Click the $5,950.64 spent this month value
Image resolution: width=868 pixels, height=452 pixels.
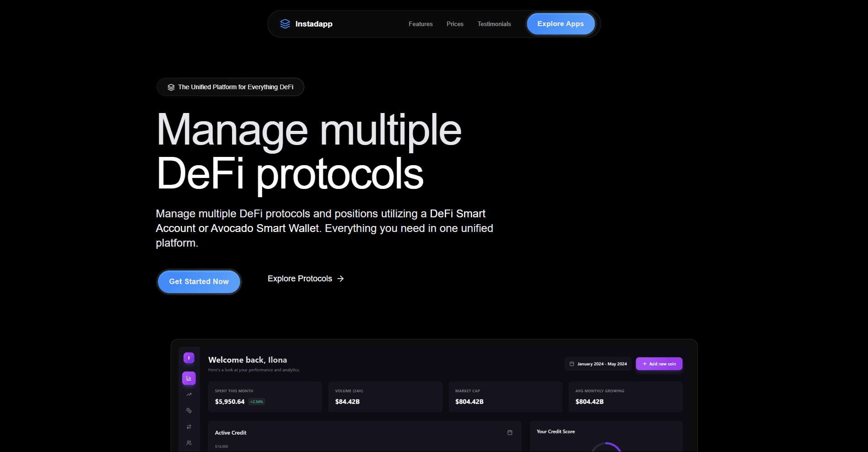tap(230, 402)
